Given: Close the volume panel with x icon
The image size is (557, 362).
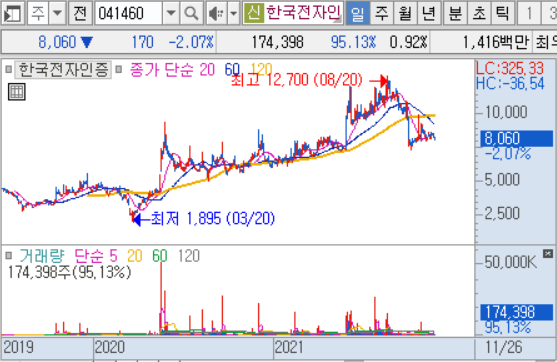Looking at the screenshot, I should (548, 254).
